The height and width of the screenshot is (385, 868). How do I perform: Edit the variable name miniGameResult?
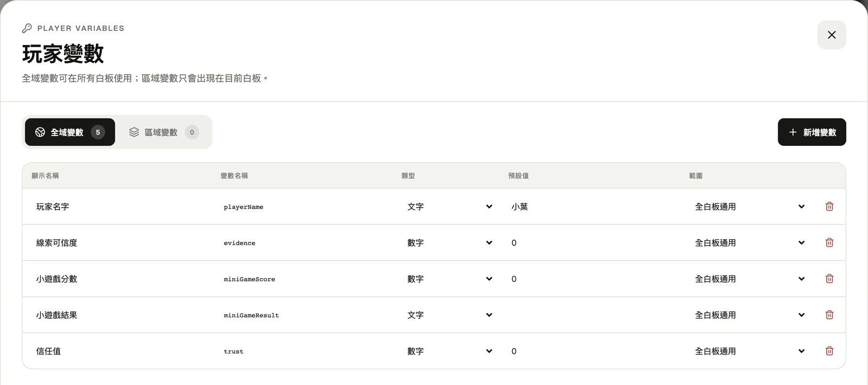point(307,315)
